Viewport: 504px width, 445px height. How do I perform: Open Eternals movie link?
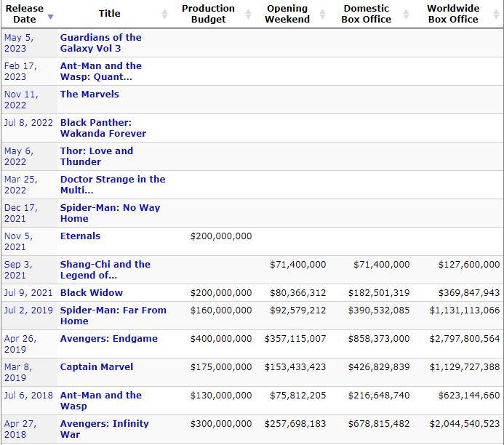[80, 236]
